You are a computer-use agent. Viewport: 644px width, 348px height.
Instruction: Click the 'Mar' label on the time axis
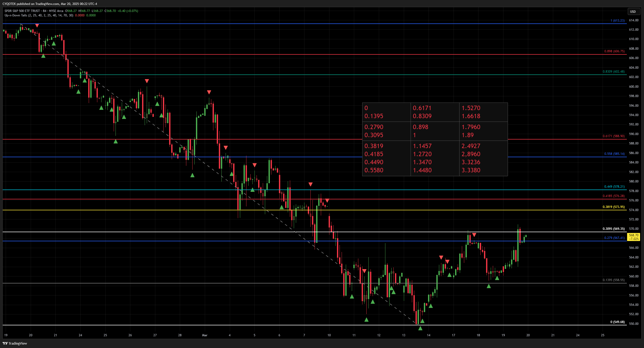coord(205,335)
